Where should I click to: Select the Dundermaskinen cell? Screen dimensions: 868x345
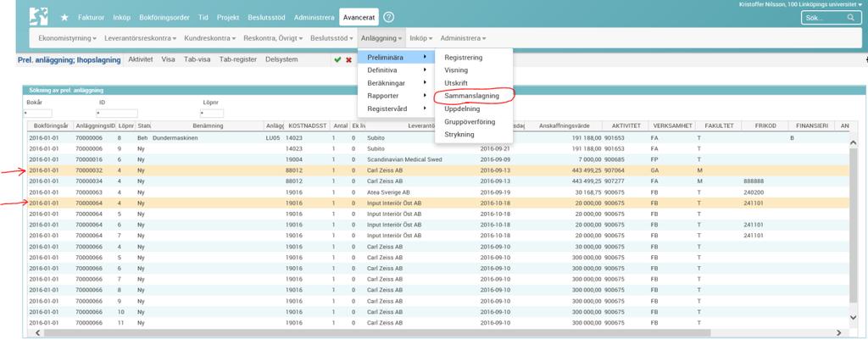175,137
